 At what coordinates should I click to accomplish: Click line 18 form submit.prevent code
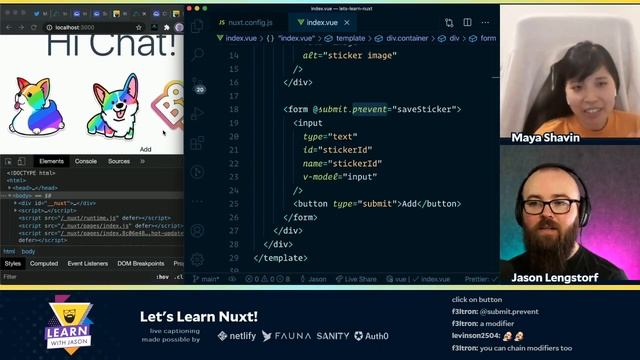[x=372, y=109]
